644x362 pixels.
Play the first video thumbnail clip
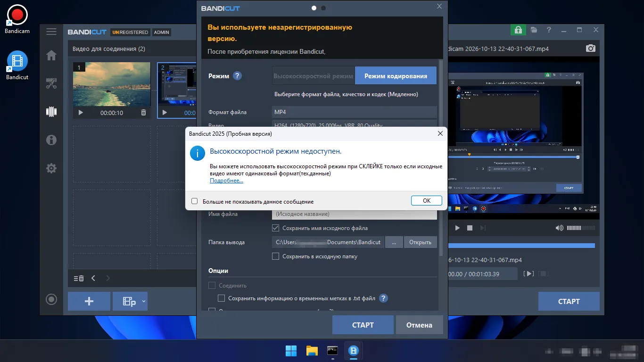81,113
